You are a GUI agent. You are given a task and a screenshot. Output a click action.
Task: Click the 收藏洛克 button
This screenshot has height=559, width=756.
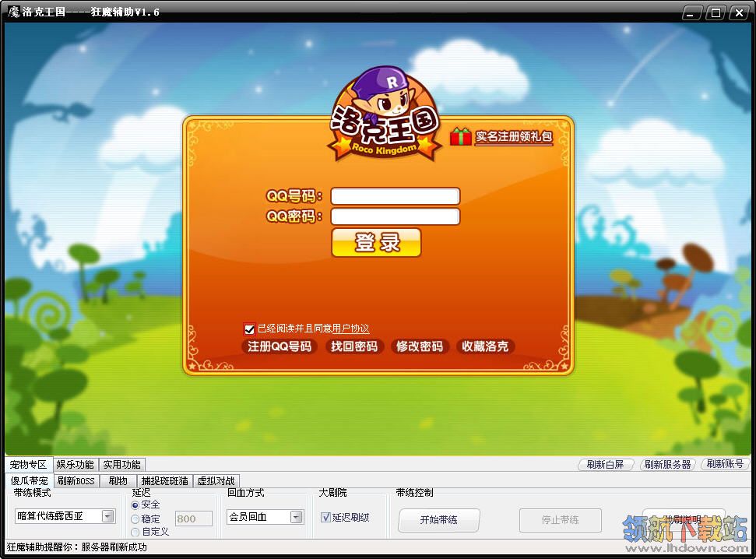coord(485,346)
